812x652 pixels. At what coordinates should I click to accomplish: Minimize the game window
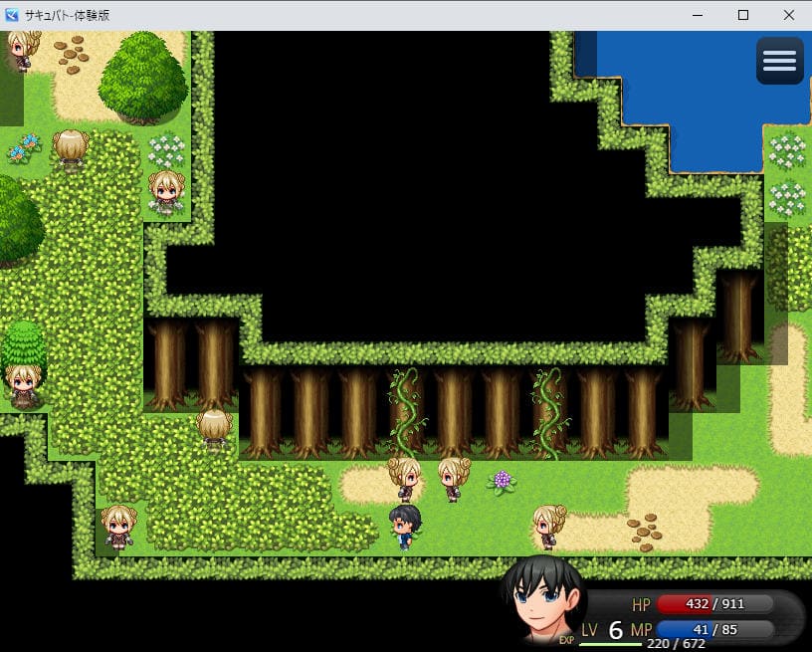(698, 15)
